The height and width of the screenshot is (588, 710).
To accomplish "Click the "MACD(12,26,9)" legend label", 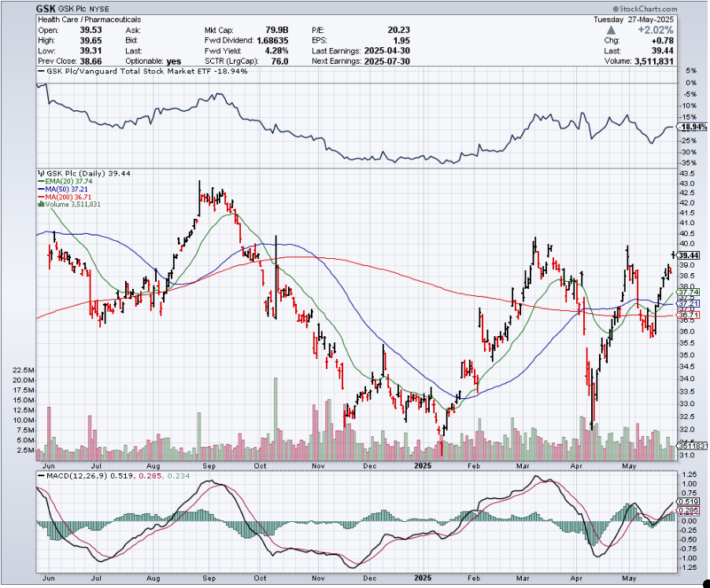I will (x=77, y=476).
